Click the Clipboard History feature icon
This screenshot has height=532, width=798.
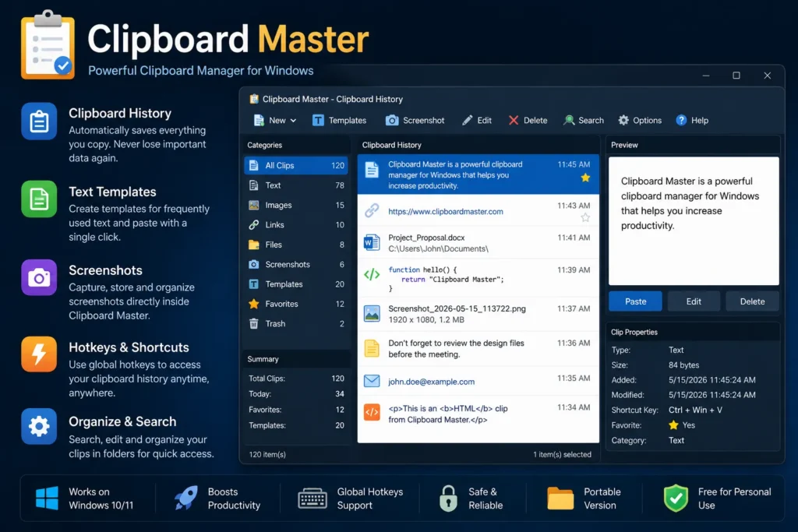(39, 121)
